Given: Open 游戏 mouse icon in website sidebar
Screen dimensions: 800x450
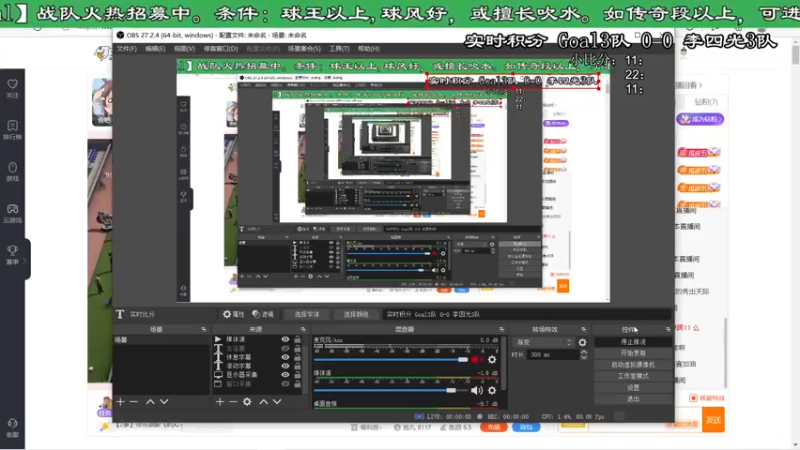Looking at the screenshot, I should 13,167.
